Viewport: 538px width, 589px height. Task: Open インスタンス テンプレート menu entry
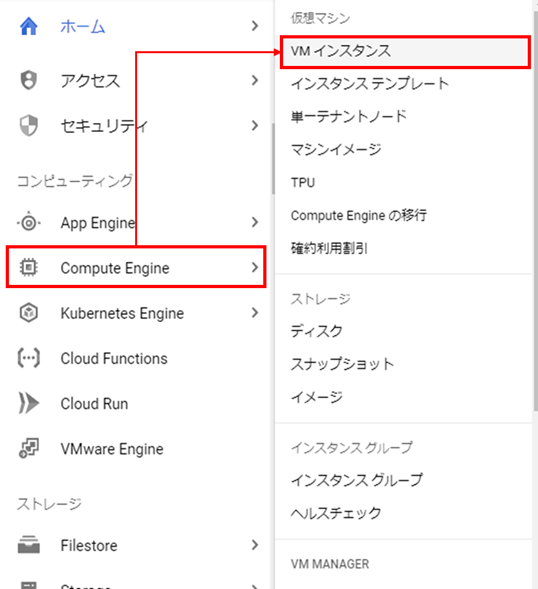370,84
